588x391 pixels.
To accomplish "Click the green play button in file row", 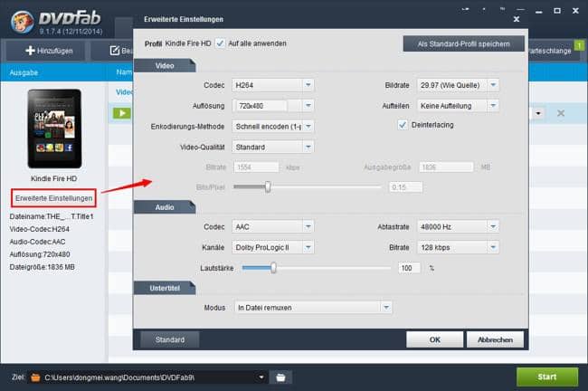I will (122, 113).
